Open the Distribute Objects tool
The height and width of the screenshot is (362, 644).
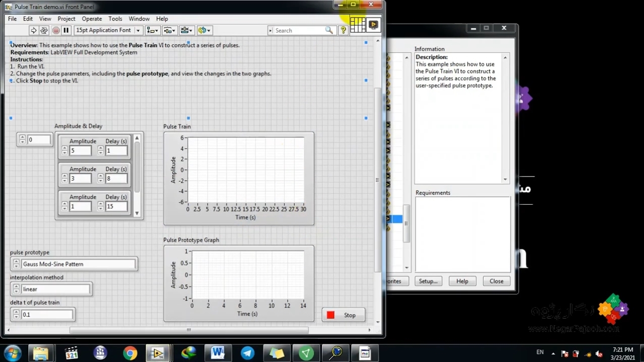coord(169,31)
